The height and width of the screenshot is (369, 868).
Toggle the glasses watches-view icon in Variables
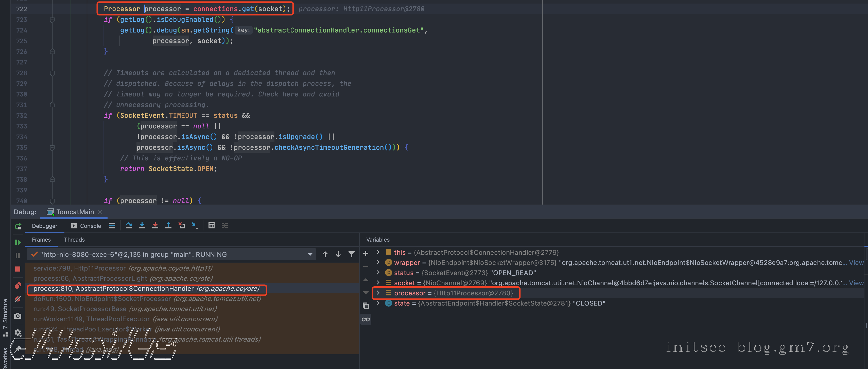[x=366, y=319]
